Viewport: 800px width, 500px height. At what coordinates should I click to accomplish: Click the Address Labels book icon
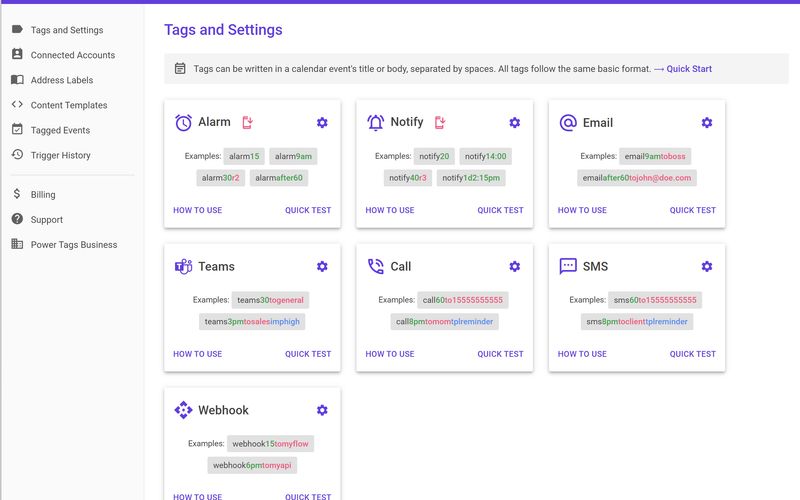(17, 80)
